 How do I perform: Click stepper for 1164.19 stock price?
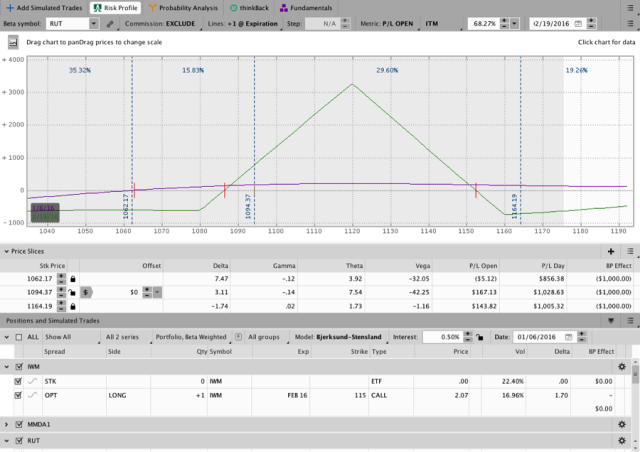coord(61,306)
